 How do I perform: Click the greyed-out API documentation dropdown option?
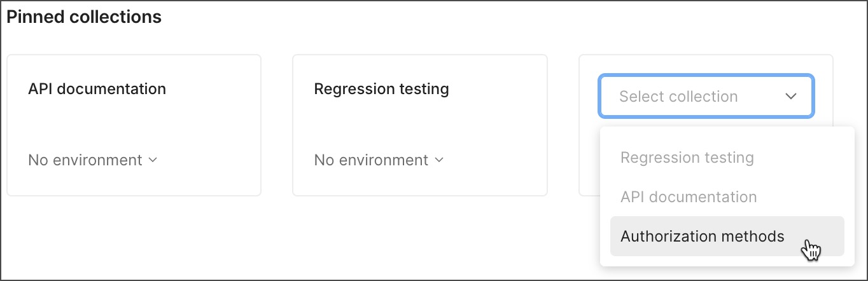tap(689, 197)
